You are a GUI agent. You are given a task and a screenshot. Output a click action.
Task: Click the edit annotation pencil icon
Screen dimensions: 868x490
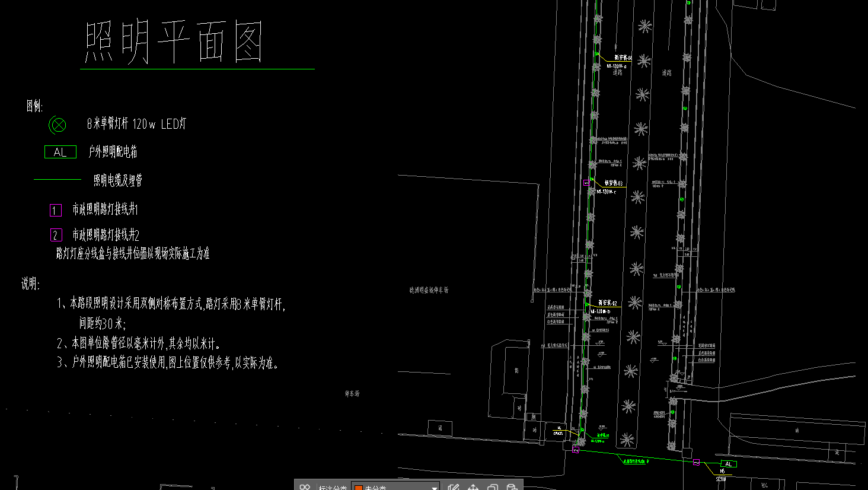tap(454, 487)
